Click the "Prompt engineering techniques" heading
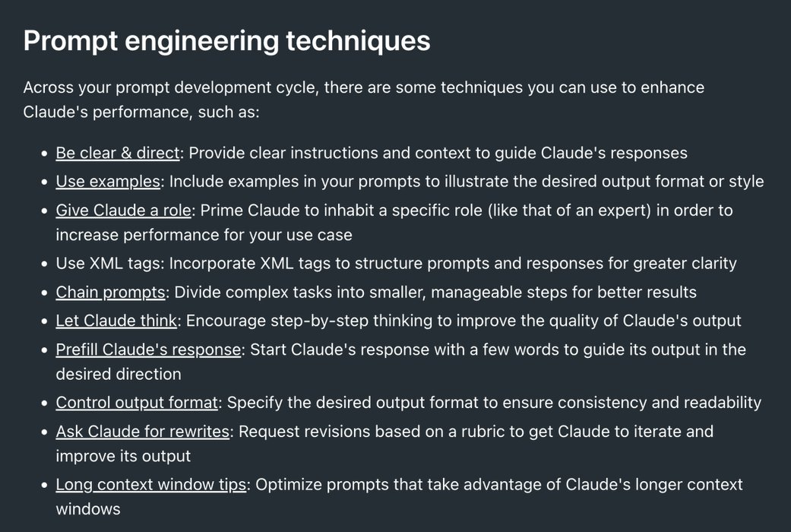This screenshot has height=532, width=791. tap(226, 40)
